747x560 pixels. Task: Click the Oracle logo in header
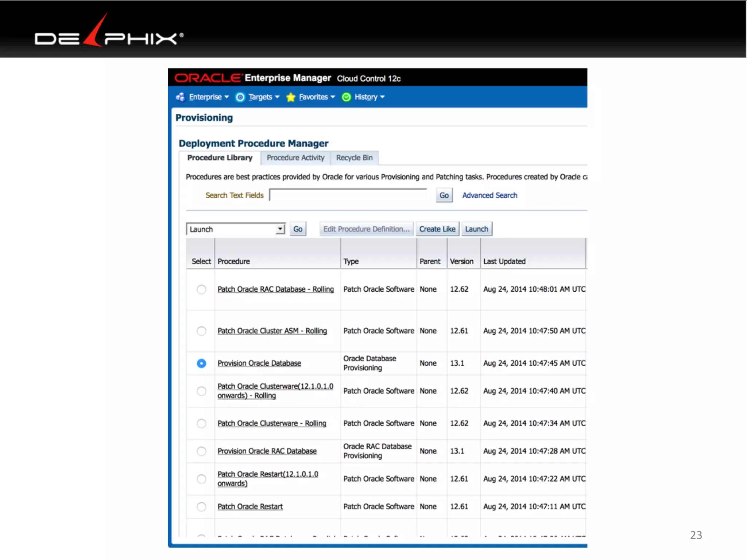coord(208,78)
